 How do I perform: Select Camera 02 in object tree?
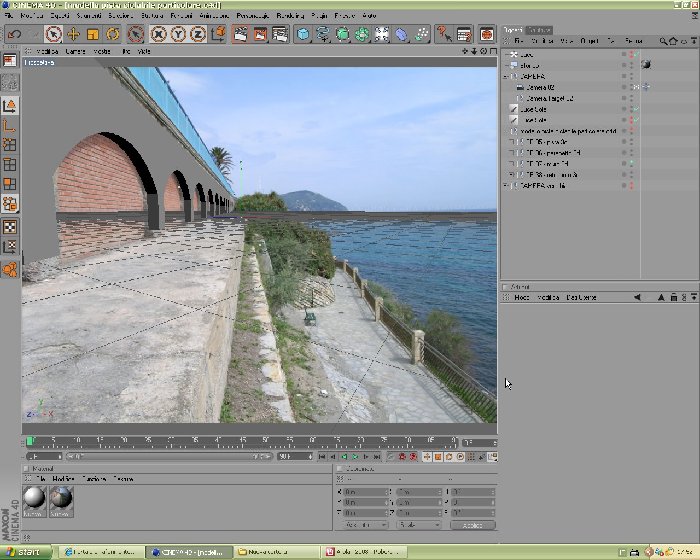tap(540, 88)
